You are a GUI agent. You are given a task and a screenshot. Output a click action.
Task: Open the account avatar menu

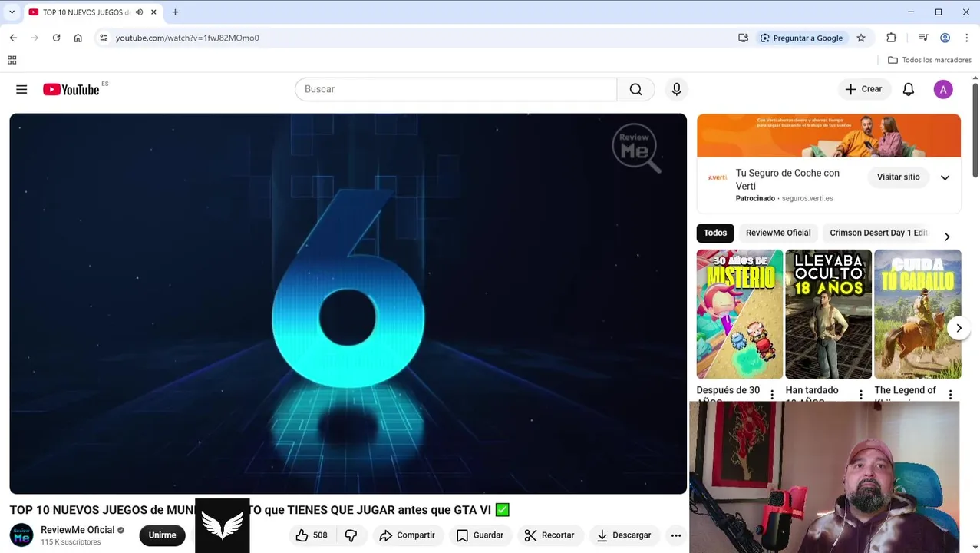943,89
